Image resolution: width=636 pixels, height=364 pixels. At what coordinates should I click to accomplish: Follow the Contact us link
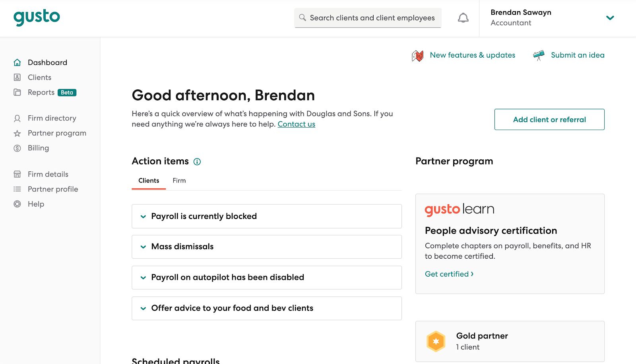click(296, 124)
